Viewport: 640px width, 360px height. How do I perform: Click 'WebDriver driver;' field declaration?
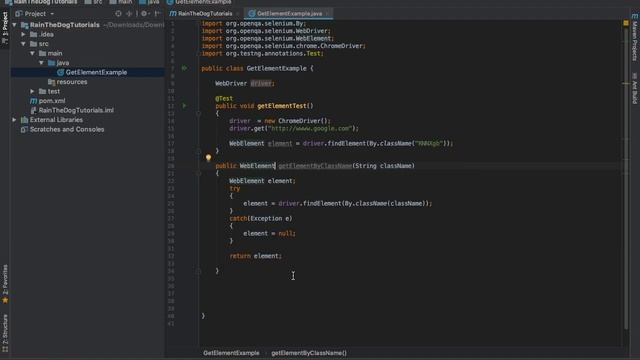[x=245, y=83]
